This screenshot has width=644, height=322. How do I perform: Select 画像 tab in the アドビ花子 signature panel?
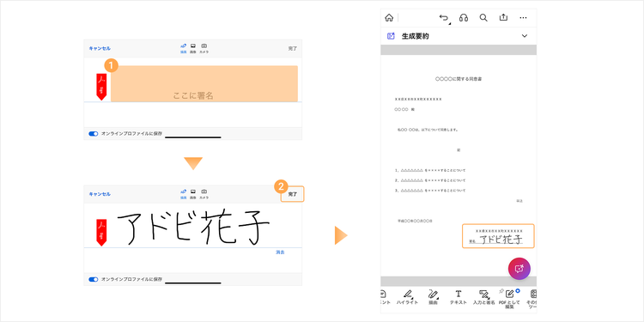coord(192,194)
